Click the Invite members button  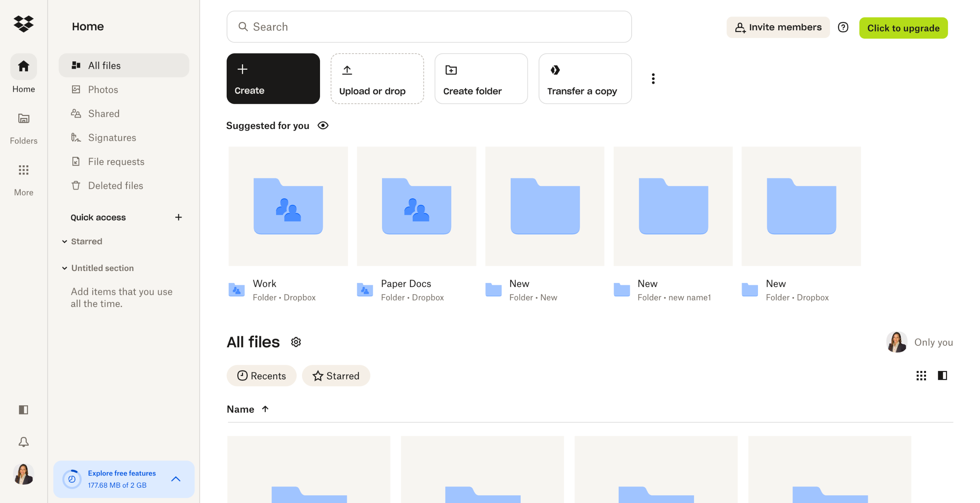[x=777, y=27]
